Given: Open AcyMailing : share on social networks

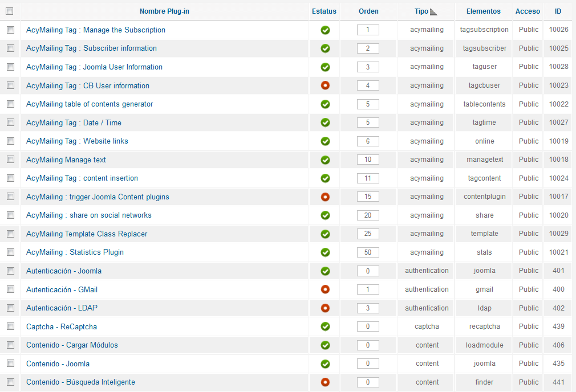Looking at the screenshot, I should (88, 215).
